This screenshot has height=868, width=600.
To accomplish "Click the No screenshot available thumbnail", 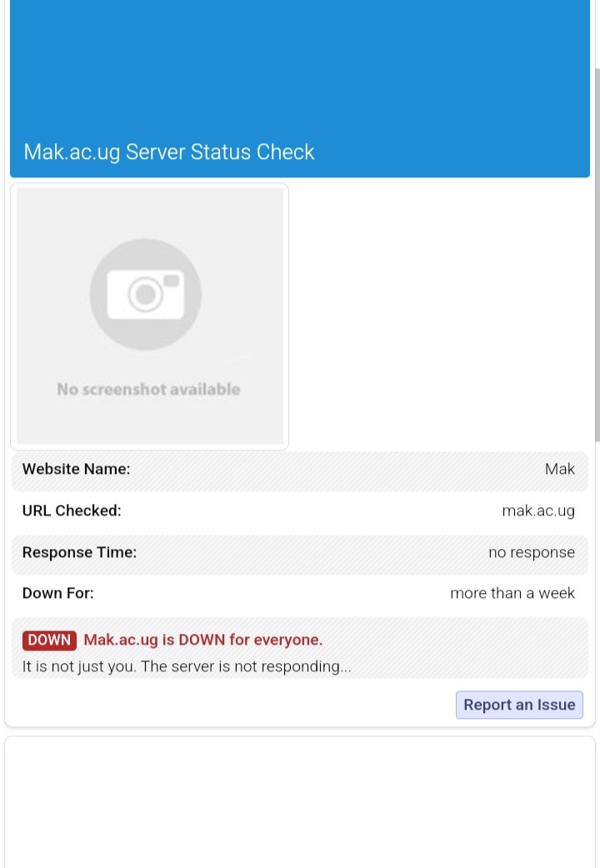I will 150,316.
